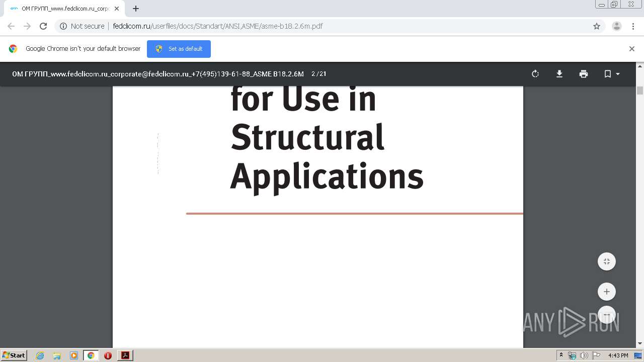Launch Internet Explorer from taskbar
The image size is (644, 362).
click(x=40, y=355)
